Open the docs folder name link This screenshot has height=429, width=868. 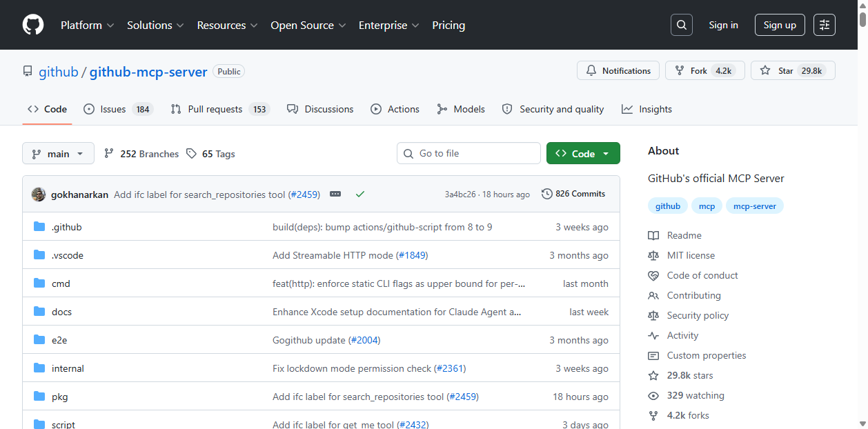click(61, 312)
